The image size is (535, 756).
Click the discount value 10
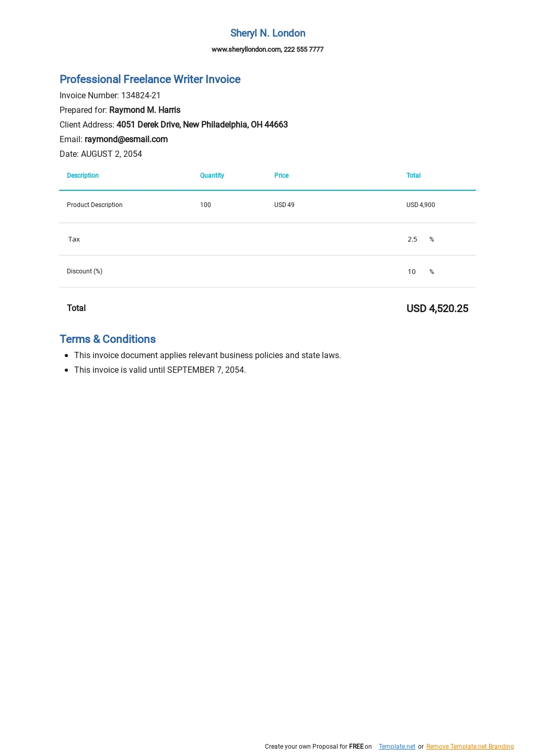pos(412,272)
